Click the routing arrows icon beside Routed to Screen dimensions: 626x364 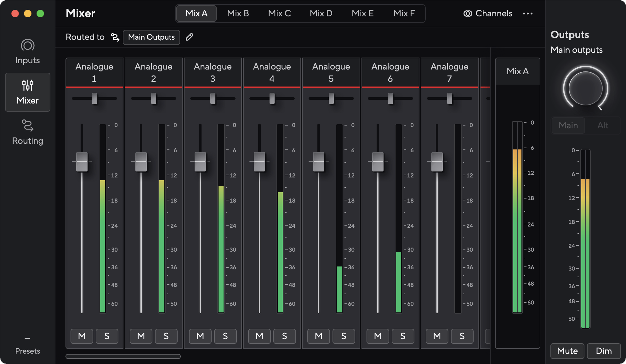[115, 37]
